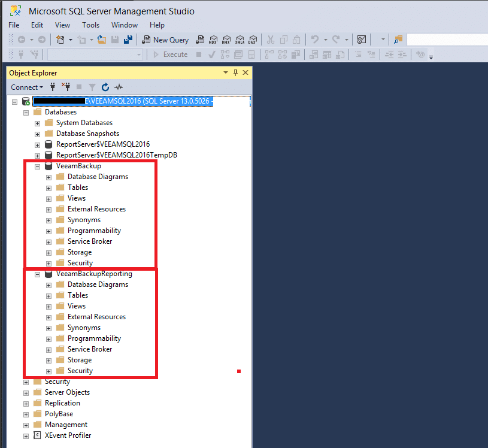Screen dimensions: 488x448
Task: Select Service Broker under VeeamBackup
Action: (90, 241)
